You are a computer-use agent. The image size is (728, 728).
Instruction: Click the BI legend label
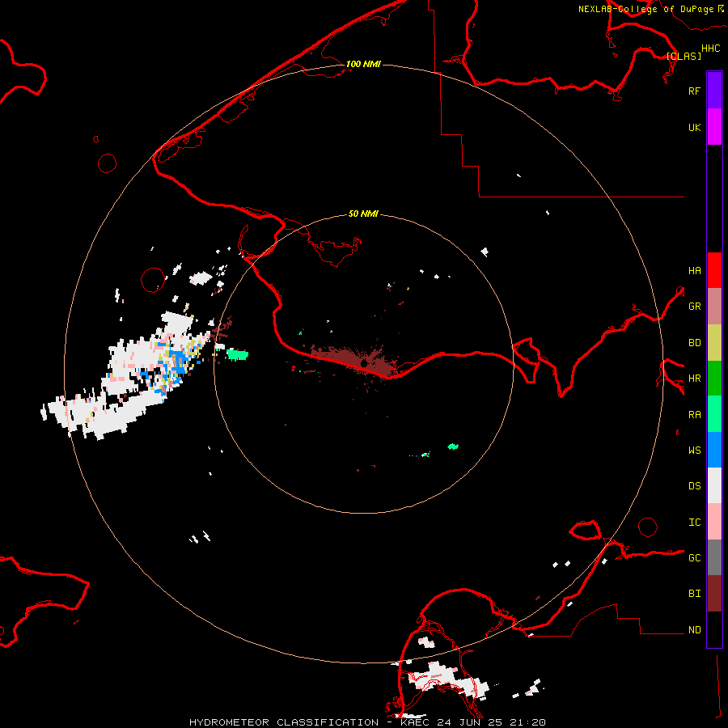(695, 594)
